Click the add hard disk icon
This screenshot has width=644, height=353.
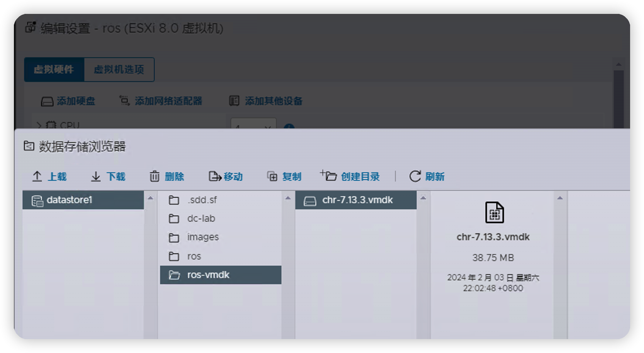click(x=47, y=102)
